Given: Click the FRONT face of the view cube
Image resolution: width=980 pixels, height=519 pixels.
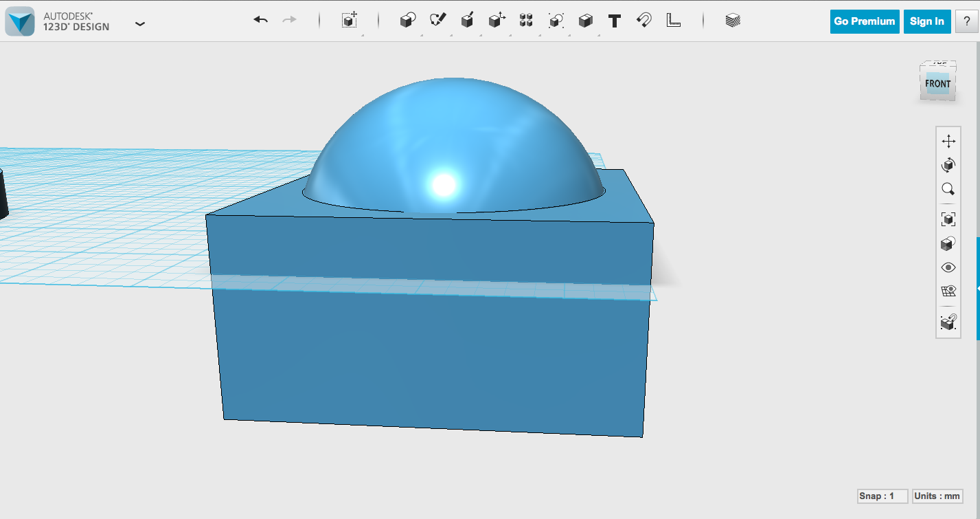Looking at the screenshot, I should pyautogui.click(x=937, y=84).
